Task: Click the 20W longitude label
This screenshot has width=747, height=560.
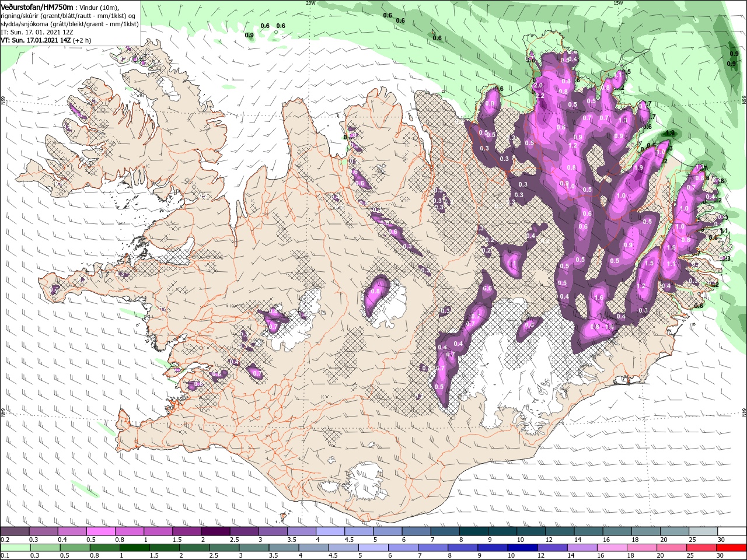Action: tap(310, 3)
